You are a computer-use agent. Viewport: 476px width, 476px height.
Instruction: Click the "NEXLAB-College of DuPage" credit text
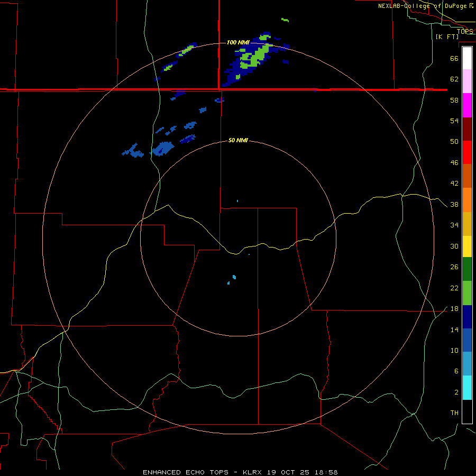point(422,6)
